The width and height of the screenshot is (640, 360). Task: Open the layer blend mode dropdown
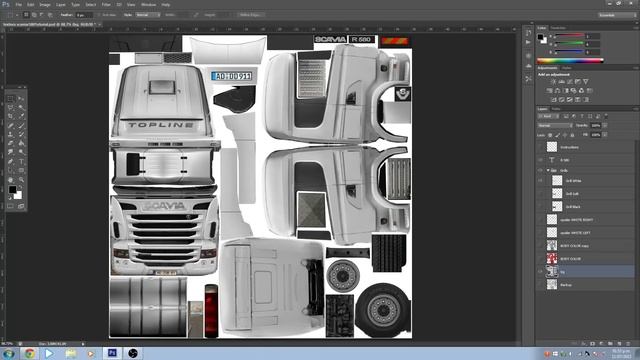click(x=555, y=125)
